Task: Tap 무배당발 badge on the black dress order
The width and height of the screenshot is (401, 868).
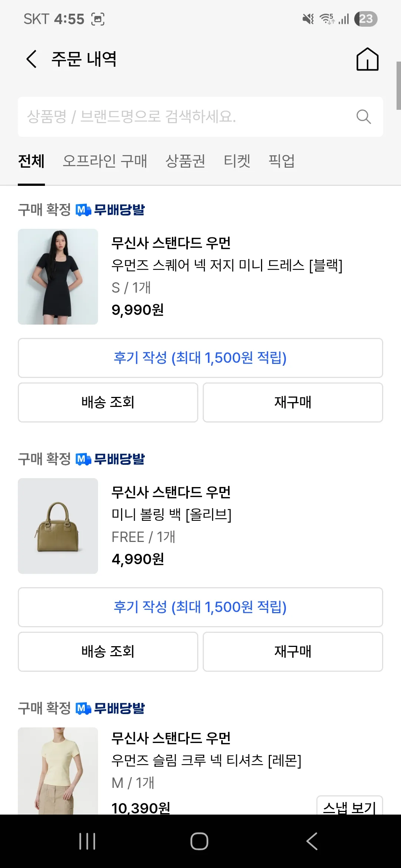Action: [x=110, y=210]
